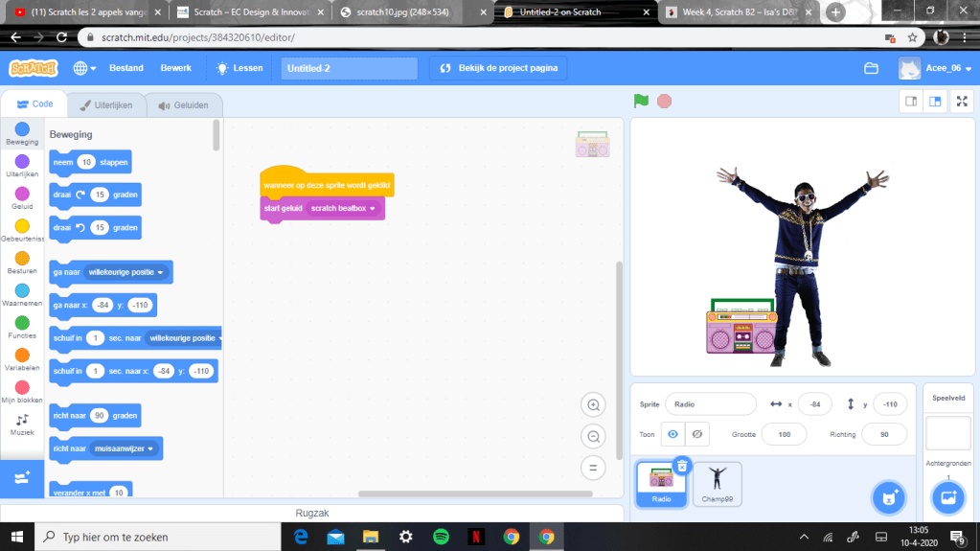Open the My Stuff folder icon
Image resolution: width=980 pixels, height=551 pixels.
871,68
